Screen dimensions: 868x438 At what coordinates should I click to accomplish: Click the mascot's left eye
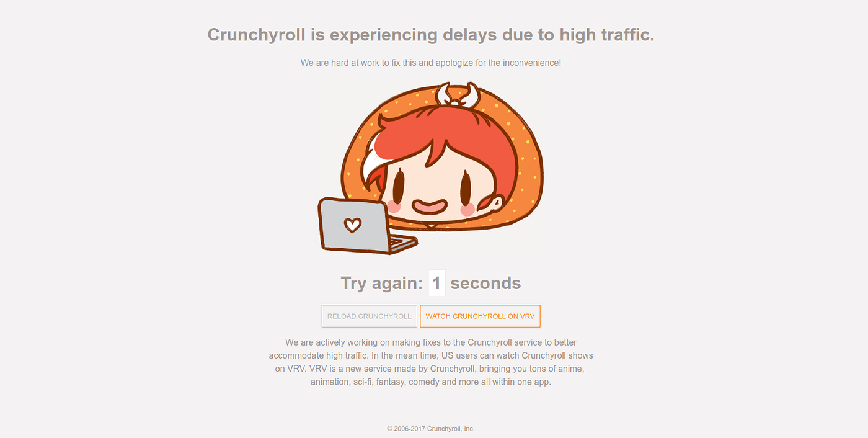(398, 185)
